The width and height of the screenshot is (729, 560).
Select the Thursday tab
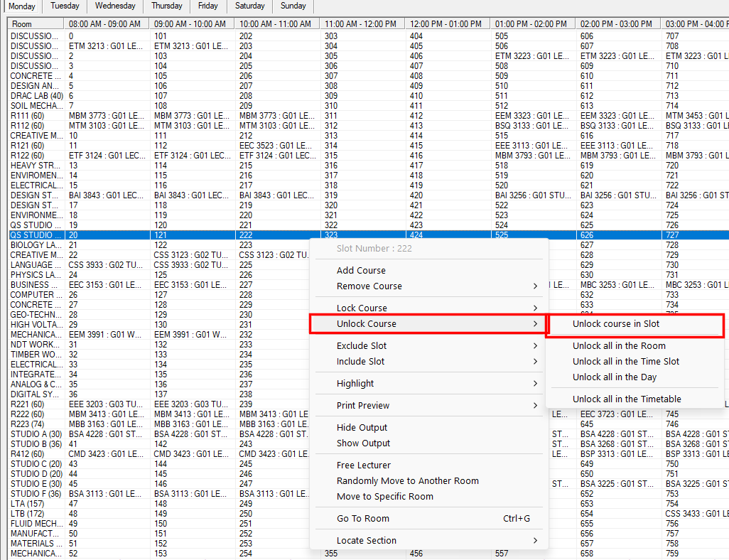(x=166, y=6)
